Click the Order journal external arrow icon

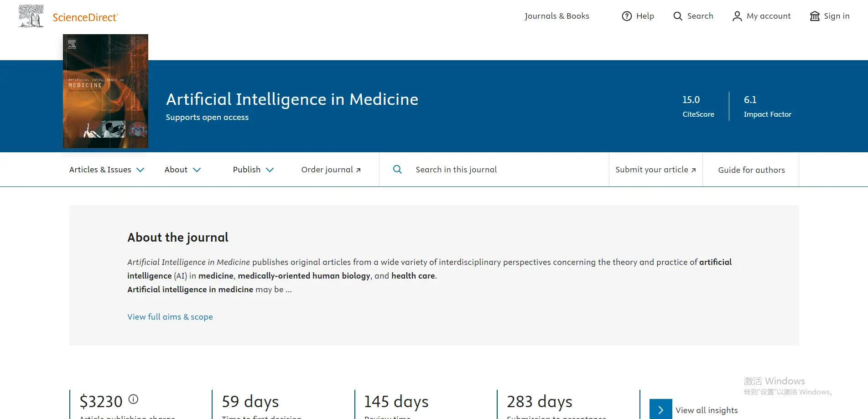[359, 170]
